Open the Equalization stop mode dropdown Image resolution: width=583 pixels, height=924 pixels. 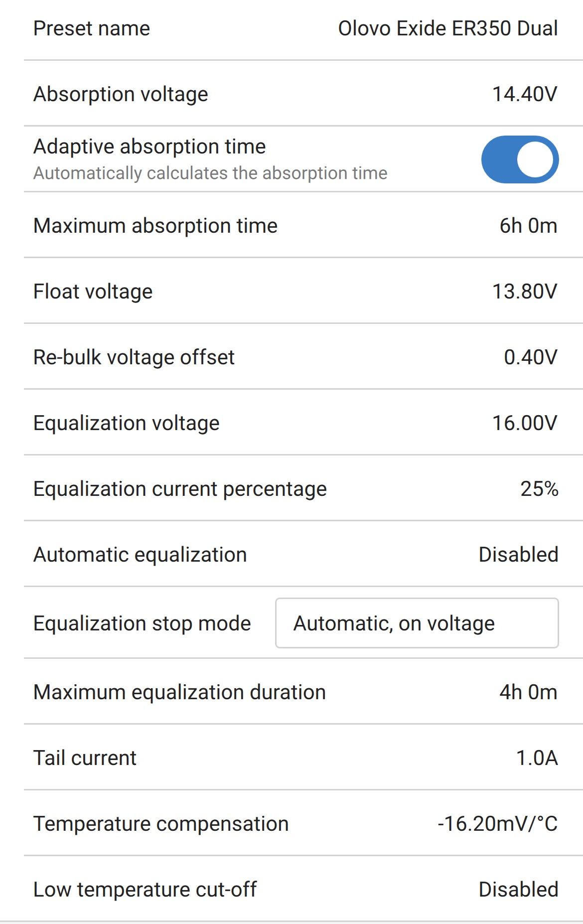pos(417,623)
